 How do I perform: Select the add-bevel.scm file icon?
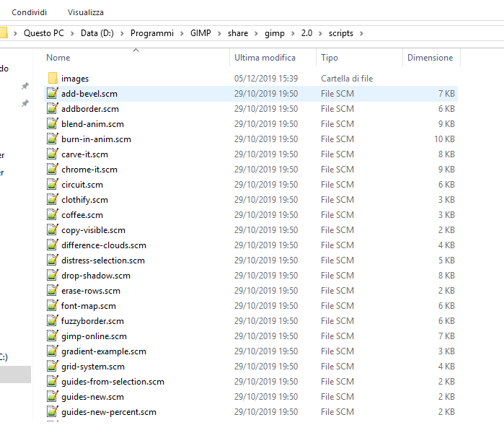tap(53, 93)
